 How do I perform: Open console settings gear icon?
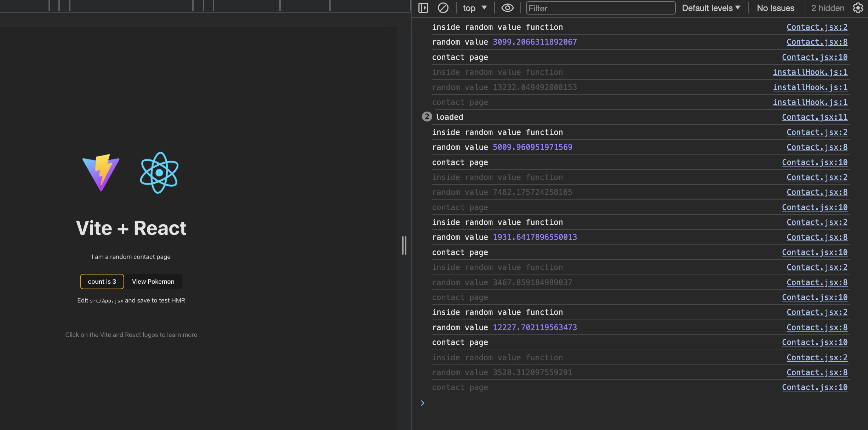(x=858, y=8)
